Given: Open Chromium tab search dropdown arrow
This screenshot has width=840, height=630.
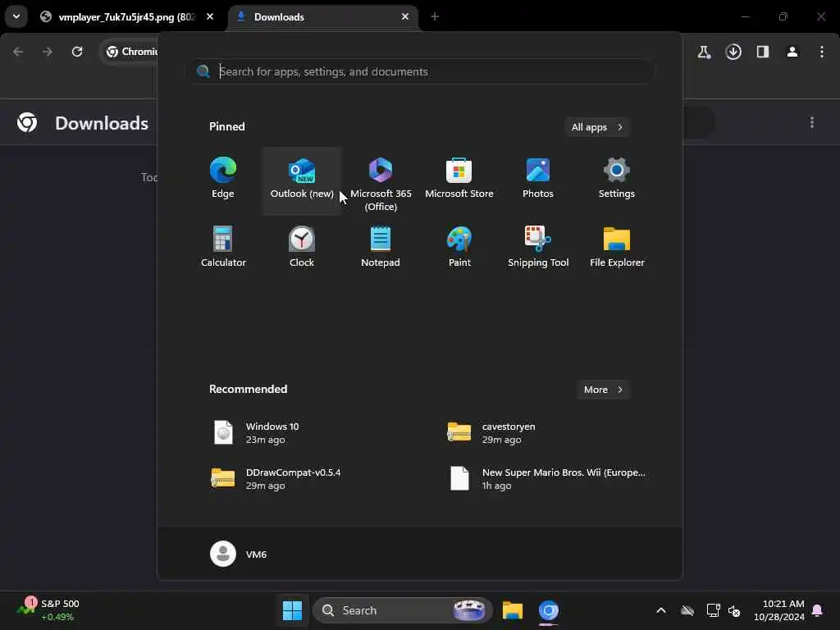Looking at the screenshot, I should tap(16, 16).
